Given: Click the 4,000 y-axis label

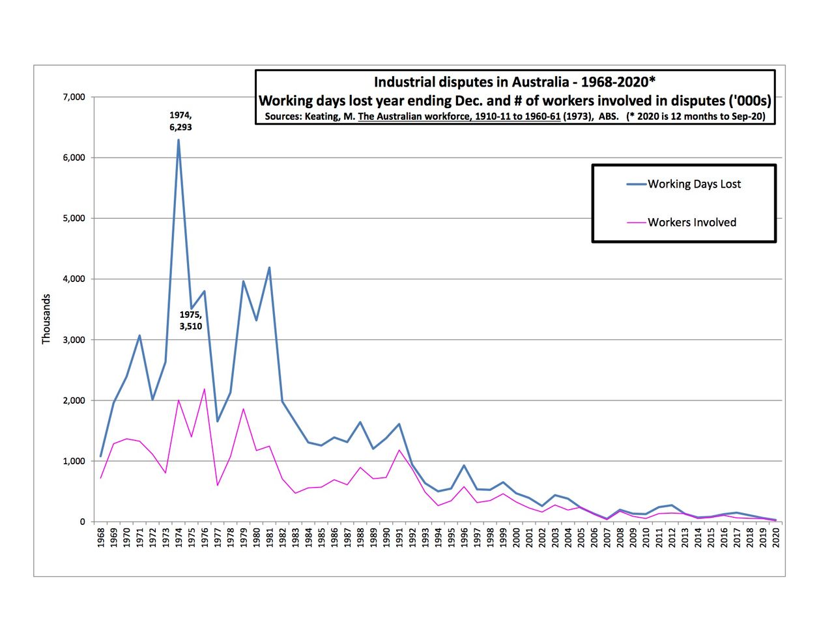Looking at the screenshot, I should point(74,279).
